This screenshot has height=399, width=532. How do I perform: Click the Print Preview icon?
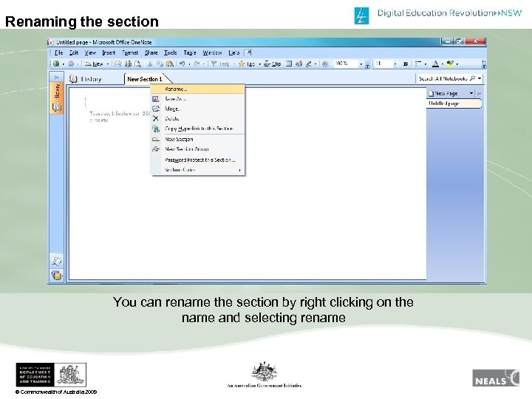point(137,64)
